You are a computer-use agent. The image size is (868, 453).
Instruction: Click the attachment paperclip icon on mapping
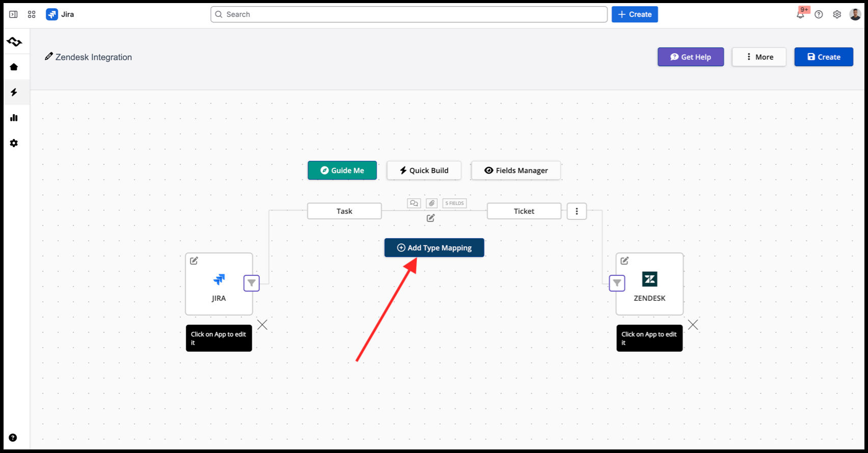(x=432, y=203)
